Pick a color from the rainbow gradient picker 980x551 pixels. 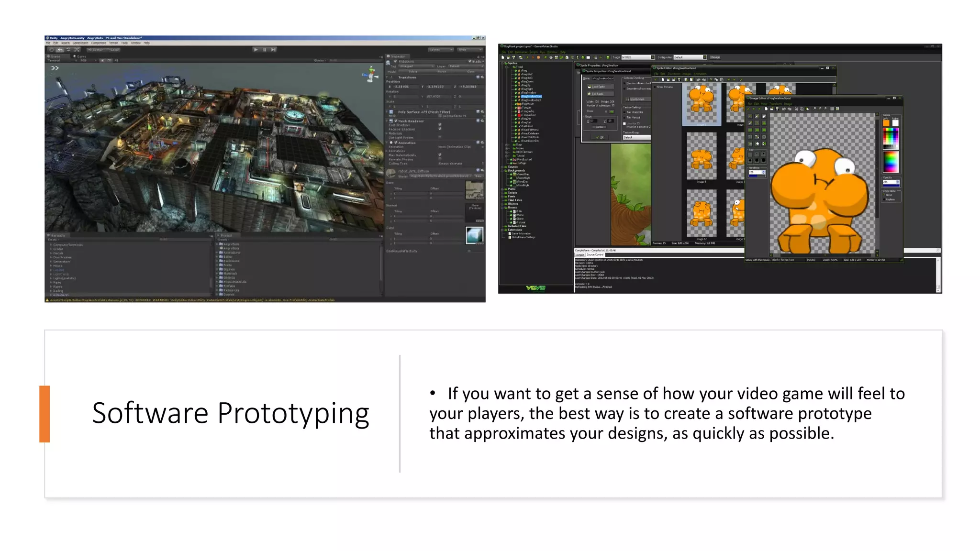point(891,162)
